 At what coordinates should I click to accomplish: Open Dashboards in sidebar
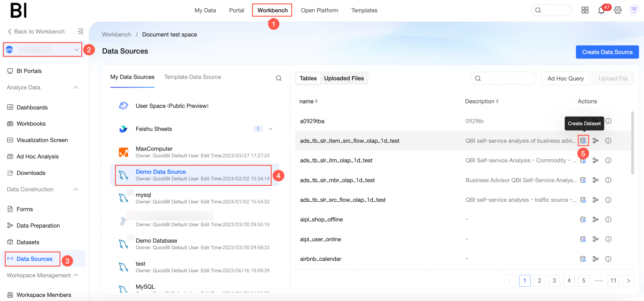(32, 107)
